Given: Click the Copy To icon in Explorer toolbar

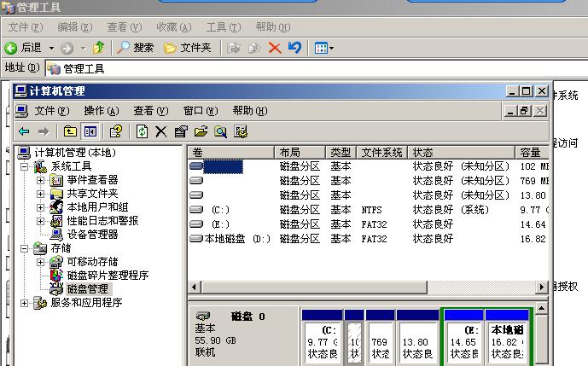Looking at the screenshot, I should pyautogui.click(x=254, y=48).
